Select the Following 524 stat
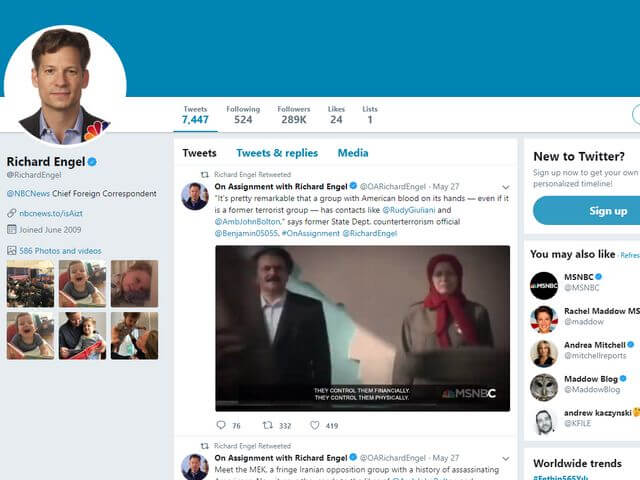This screenshot has height=480, width=640. pos(243,115)
